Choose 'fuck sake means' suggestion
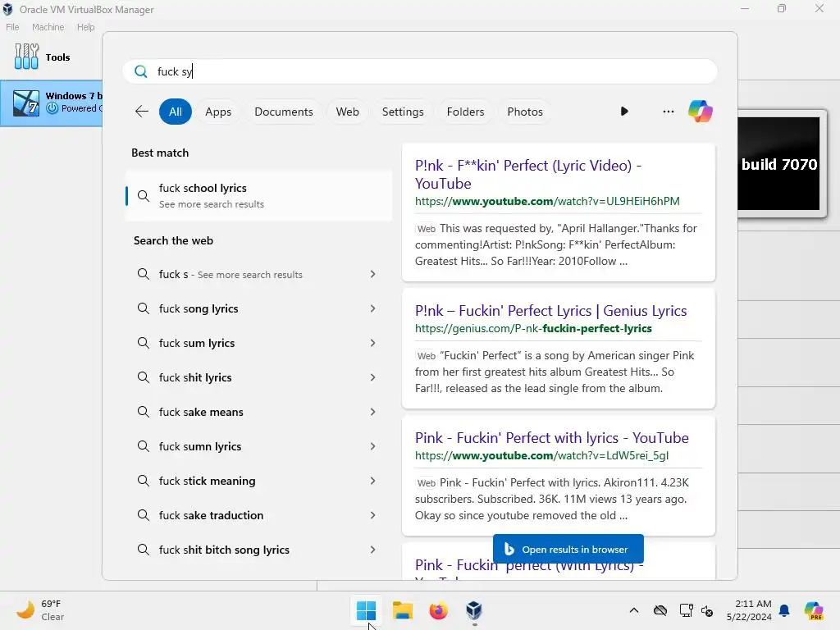840x630 pixels. tap(258, 412)
